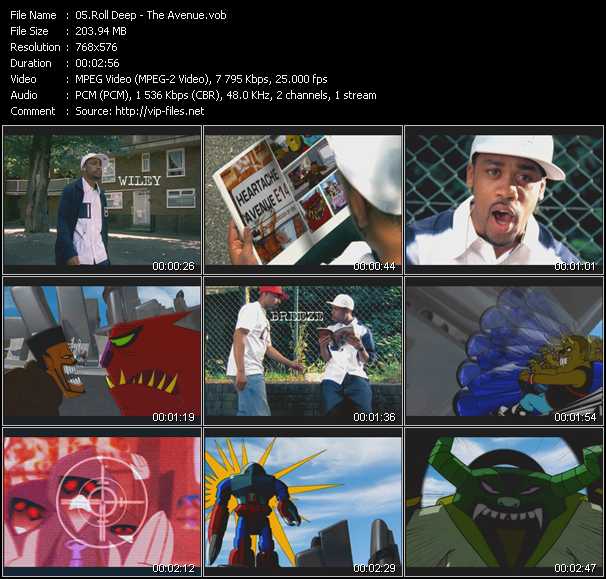Click the video info 'MPEG Video (MPEG-2 Video)' line
Image resolution: width=606 pixels, height=579 pixels.
tap(201, 79)
